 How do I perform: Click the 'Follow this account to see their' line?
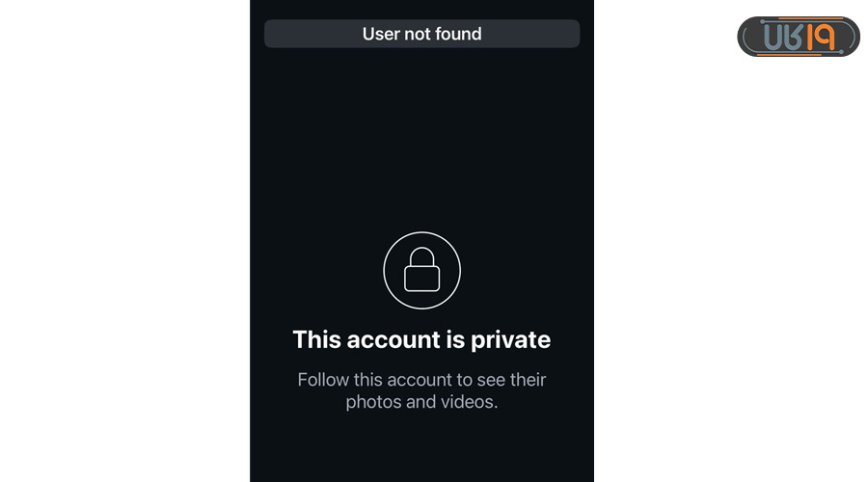pyautogui.click(x=421, y=380)
